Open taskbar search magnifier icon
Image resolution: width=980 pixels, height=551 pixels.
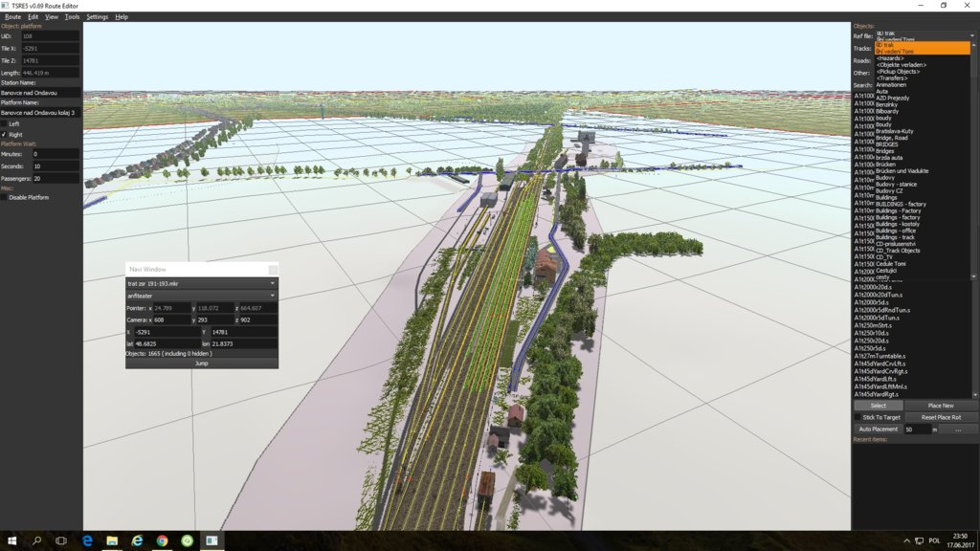(x=37, y=540)
